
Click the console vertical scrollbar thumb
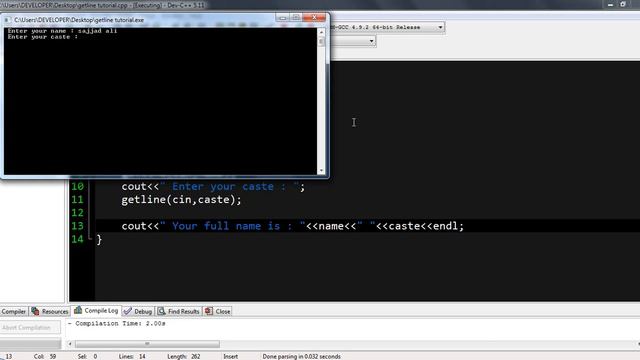[x=322, y=41]
